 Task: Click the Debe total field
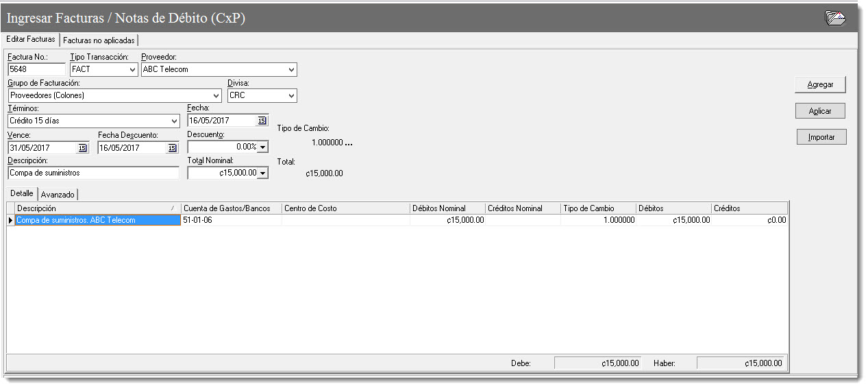(x=598, y=363)
